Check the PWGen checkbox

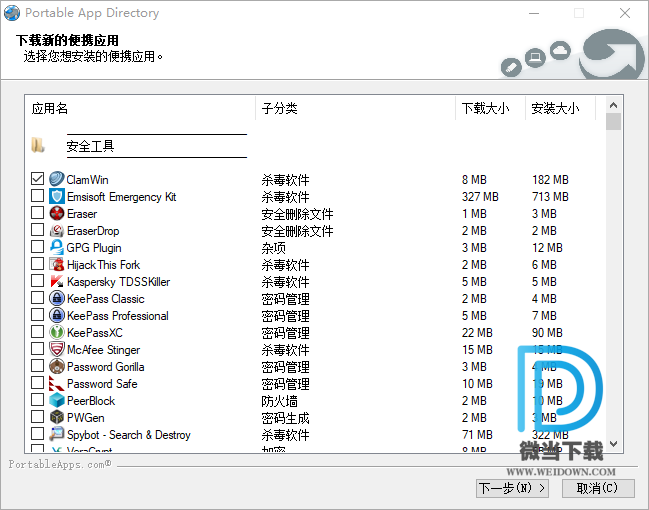click(37, 416)
